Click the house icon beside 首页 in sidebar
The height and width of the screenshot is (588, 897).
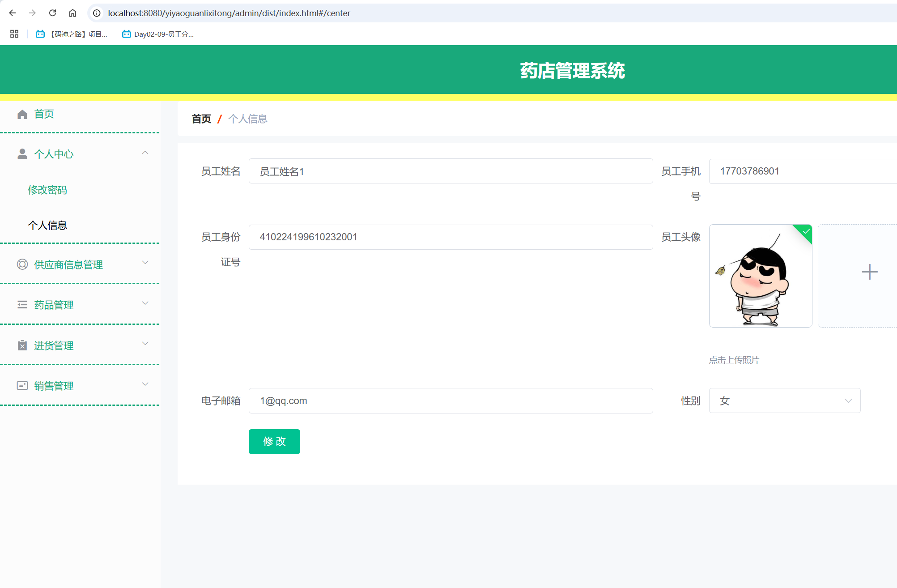click(22, 114)
